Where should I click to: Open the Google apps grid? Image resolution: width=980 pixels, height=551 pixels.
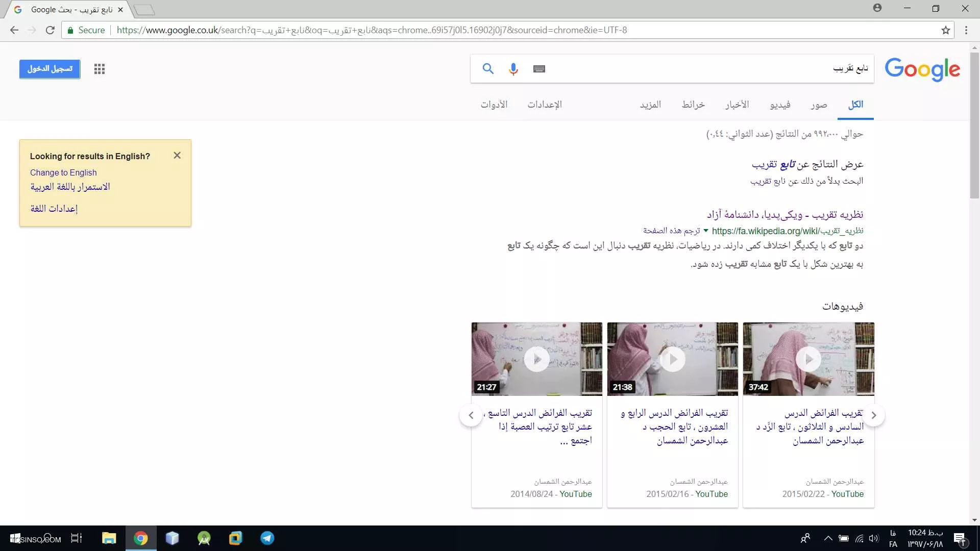coord(100,69)
